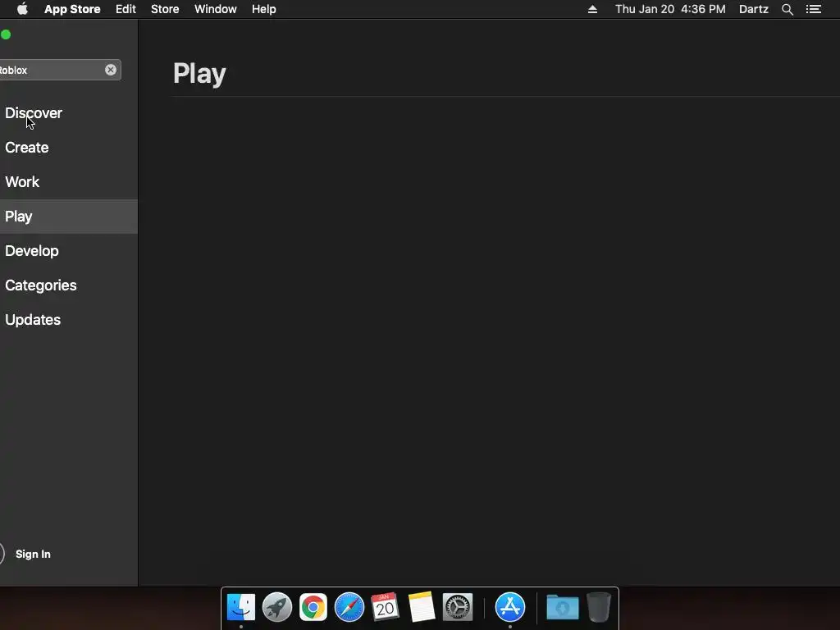Click Sign In at sidebar bottom
The height and width of the screenshot is (630, 840).
[33, 554]
